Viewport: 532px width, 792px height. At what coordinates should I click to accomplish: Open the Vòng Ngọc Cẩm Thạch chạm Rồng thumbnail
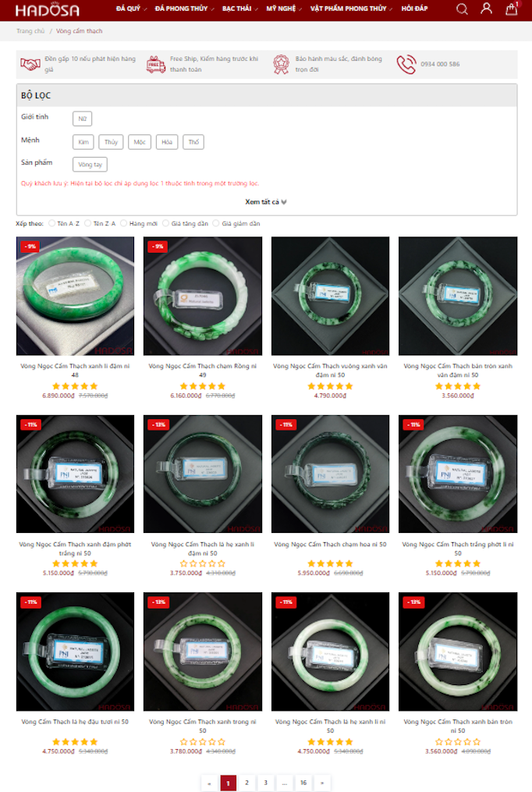pos(202,296)
